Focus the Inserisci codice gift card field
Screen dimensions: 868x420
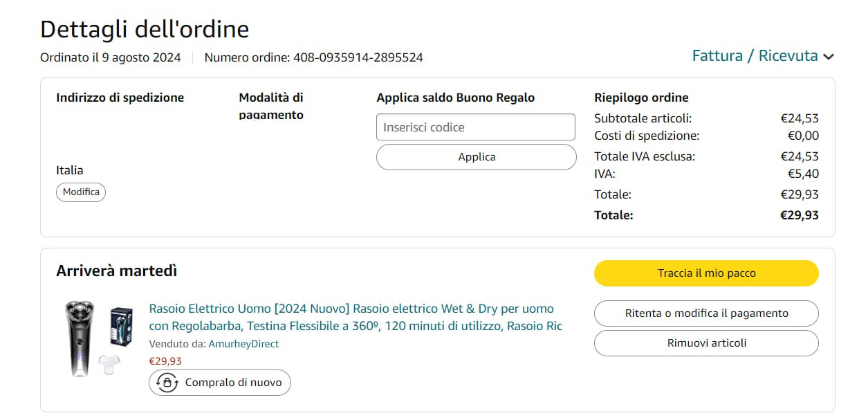tap(475, 127)
